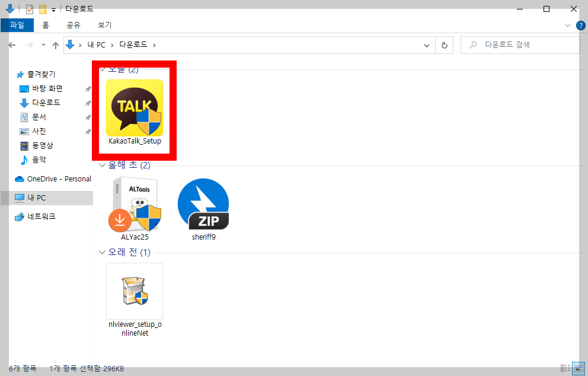Open the sheriff9 ZIP archive
The width and height of the screenshot is (588, 376).
[x=203, y=205]
